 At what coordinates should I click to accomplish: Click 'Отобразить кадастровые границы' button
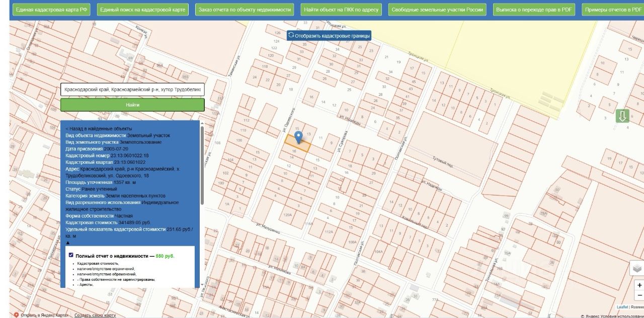click(x=329, y=36)
